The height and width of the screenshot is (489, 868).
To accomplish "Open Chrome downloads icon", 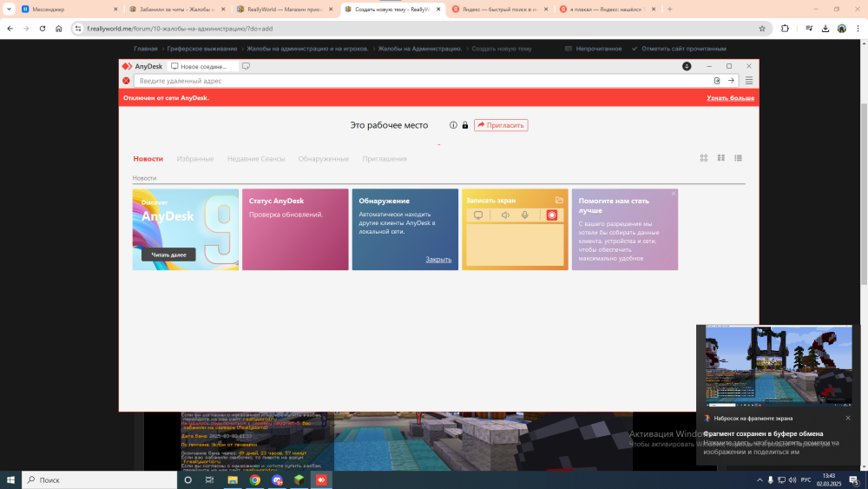I will (825, 29).
